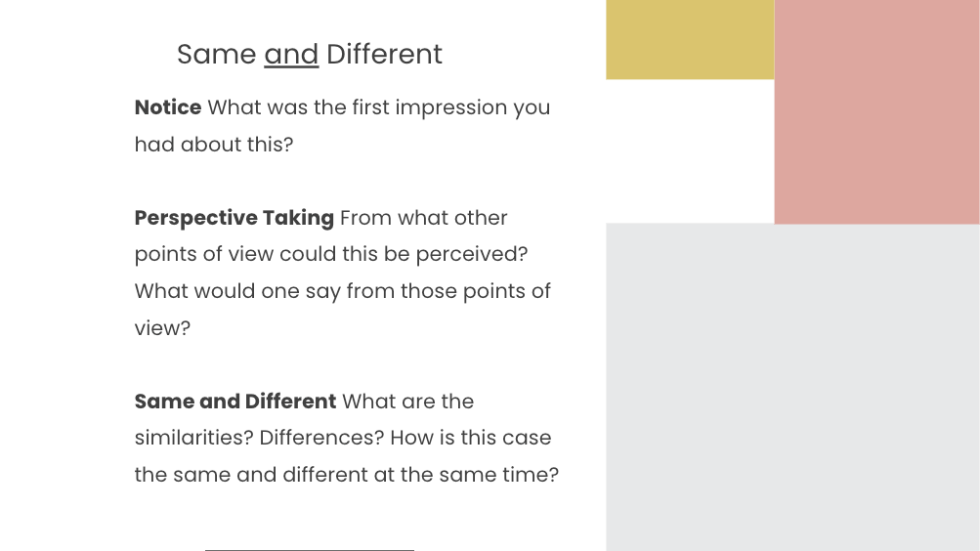980x551 pixels.
Task: Click the text 'points of view could this be perceived?'
Action: coord(331,254)
